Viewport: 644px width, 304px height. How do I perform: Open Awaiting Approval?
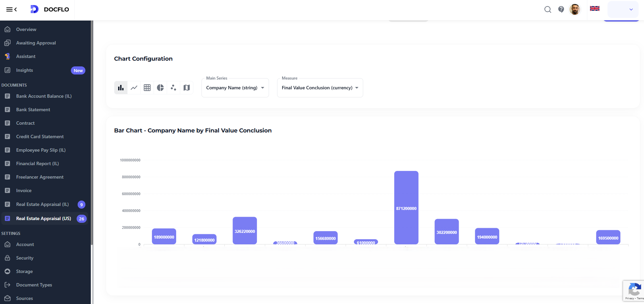(x=35, y=43)
